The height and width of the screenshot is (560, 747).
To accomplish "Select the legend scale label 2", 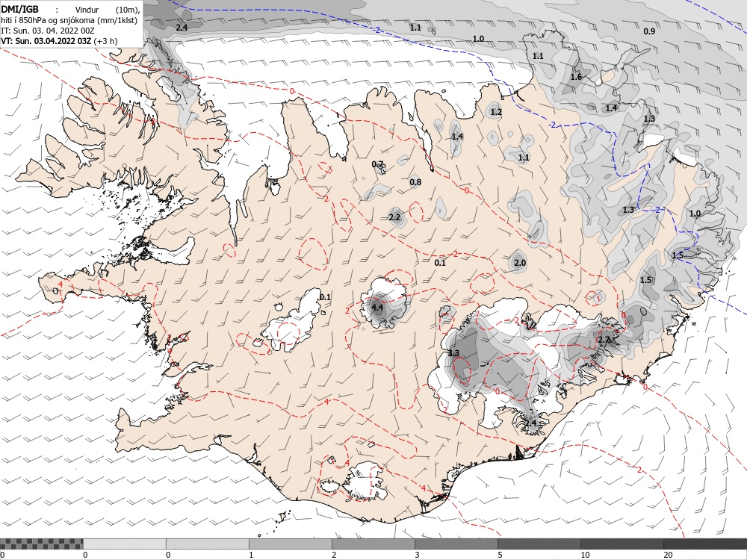I will [x=334, y=555].
